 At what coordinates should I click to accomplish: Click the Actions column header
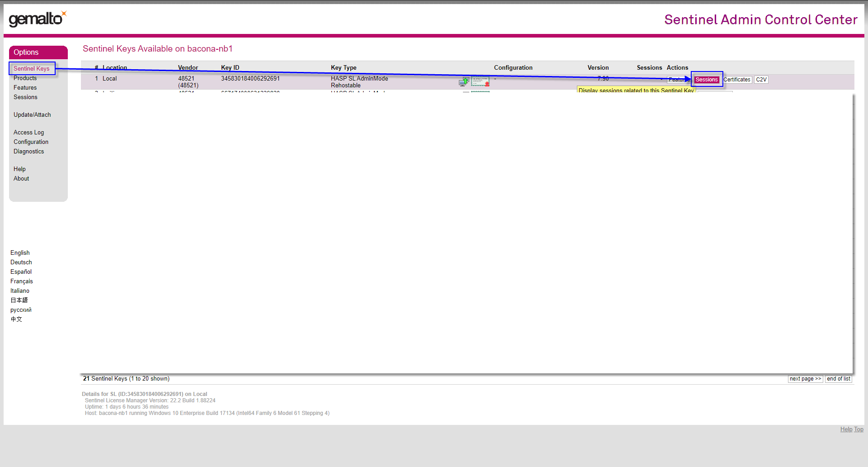coord(677,68)
